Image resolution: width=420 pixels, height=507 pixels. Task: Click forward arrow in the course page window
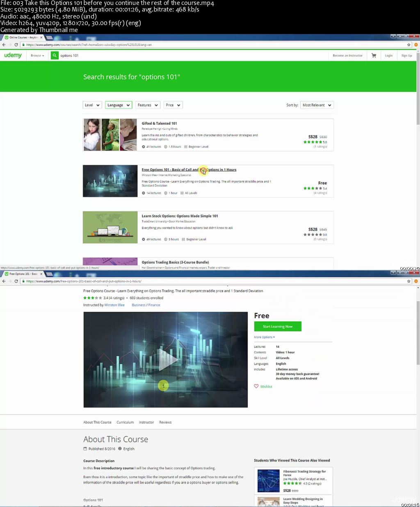(10, 281)
